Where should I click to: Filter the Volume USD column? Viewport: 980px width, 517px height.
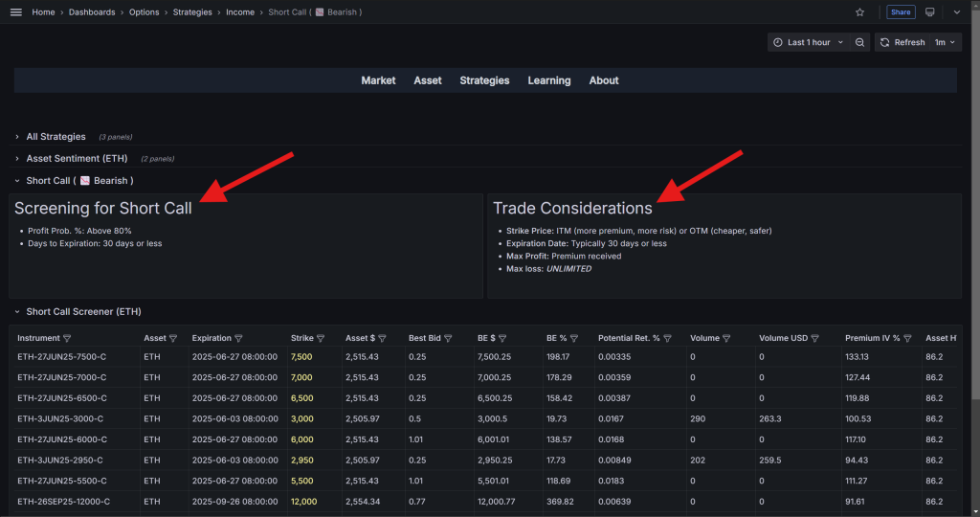tap(825, 338)
